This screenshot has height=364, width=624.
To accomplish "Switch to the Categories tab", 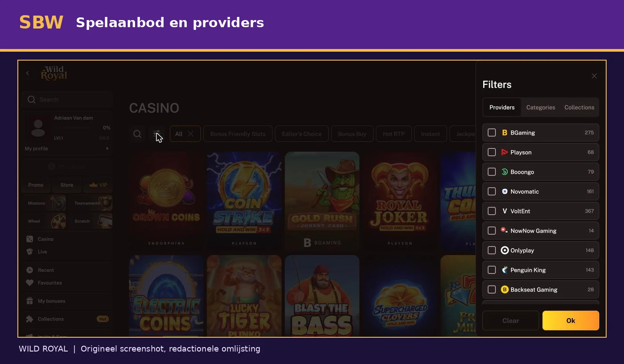I will (541, 107).
